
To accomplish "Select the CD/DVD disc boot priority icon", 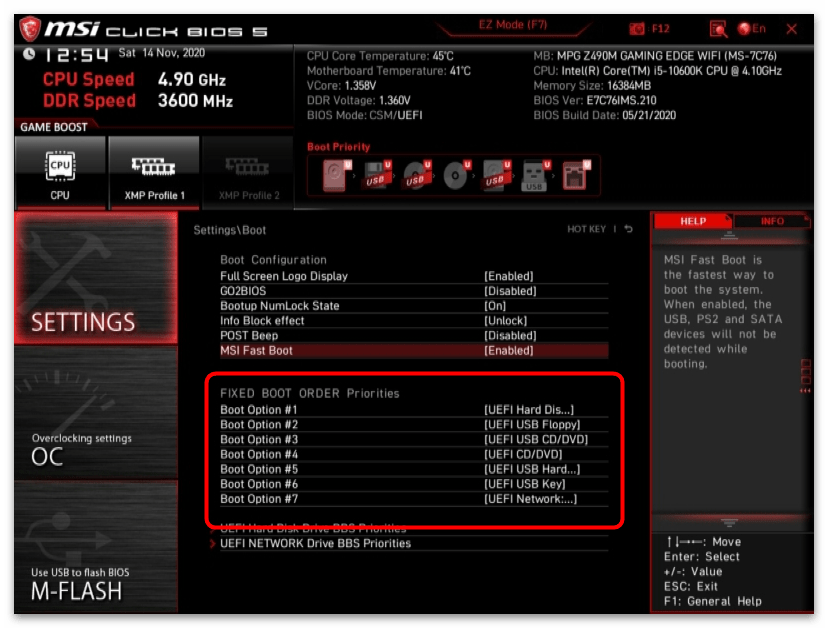I will (x=455, y=176).
